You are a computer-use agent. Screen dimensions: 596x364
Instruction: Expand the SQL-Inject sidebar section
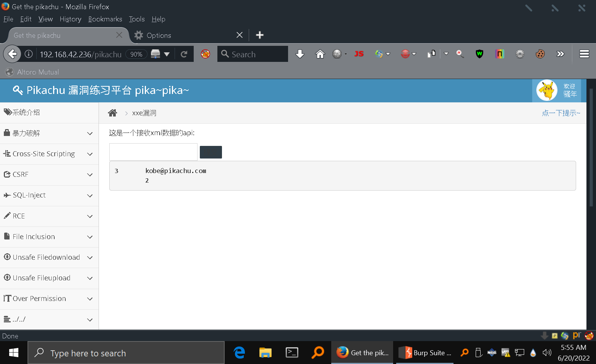pos(49,196)
